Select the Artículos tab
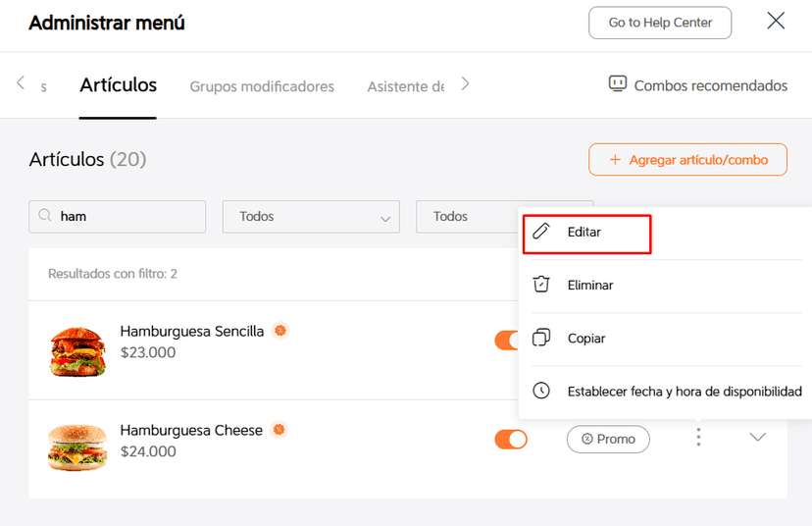The width and height of the screenshot is (812, 526). [118, 85]
